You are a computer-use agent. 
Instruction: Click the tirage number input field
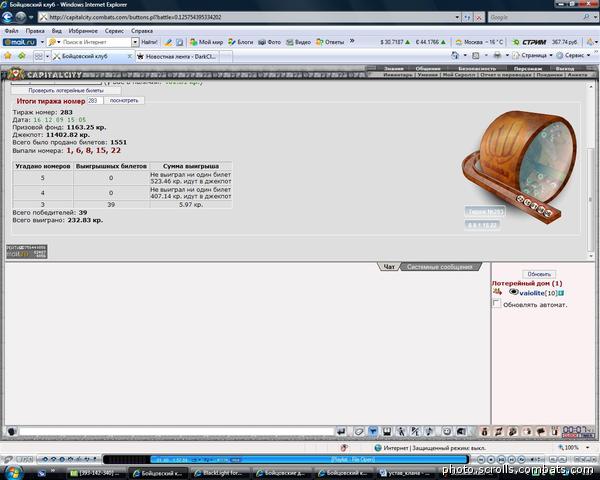[x=95, y=101]
